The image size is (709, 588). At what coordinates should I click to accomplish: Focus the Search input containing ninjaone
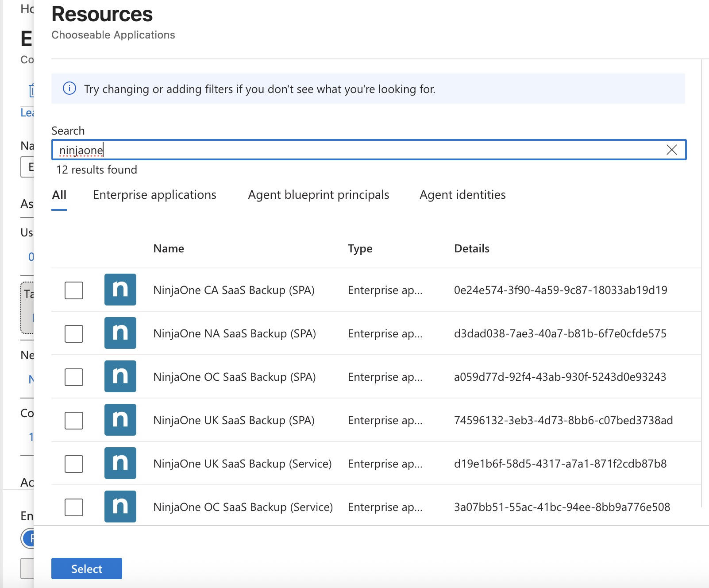[369, 150]
